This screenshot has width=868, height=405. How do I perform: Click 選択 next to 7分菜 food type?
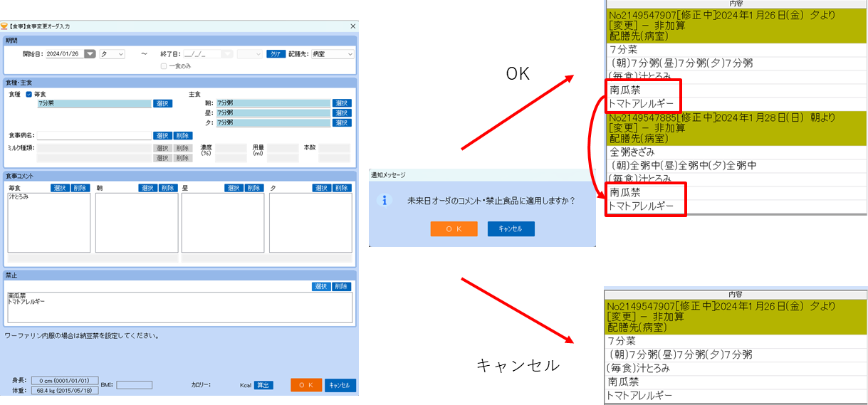(x=162, y=104)
